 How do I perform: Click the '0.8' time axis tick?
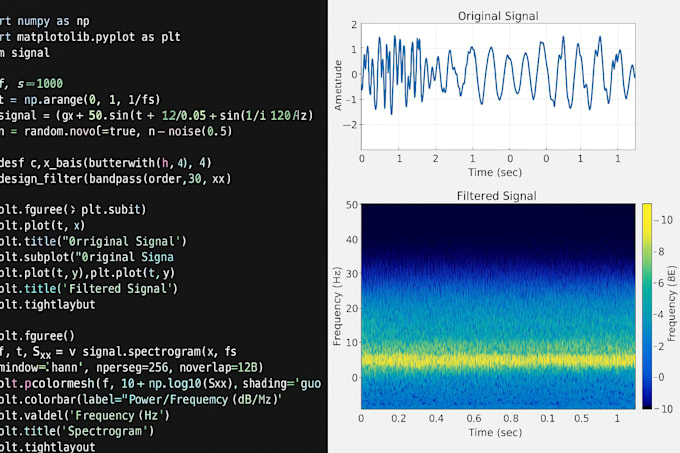(x=511, y=418)
